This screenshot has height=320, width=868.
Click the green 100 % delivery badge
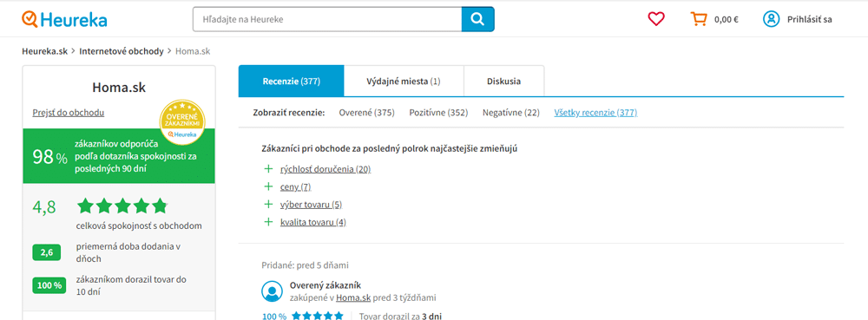point(49,285)
